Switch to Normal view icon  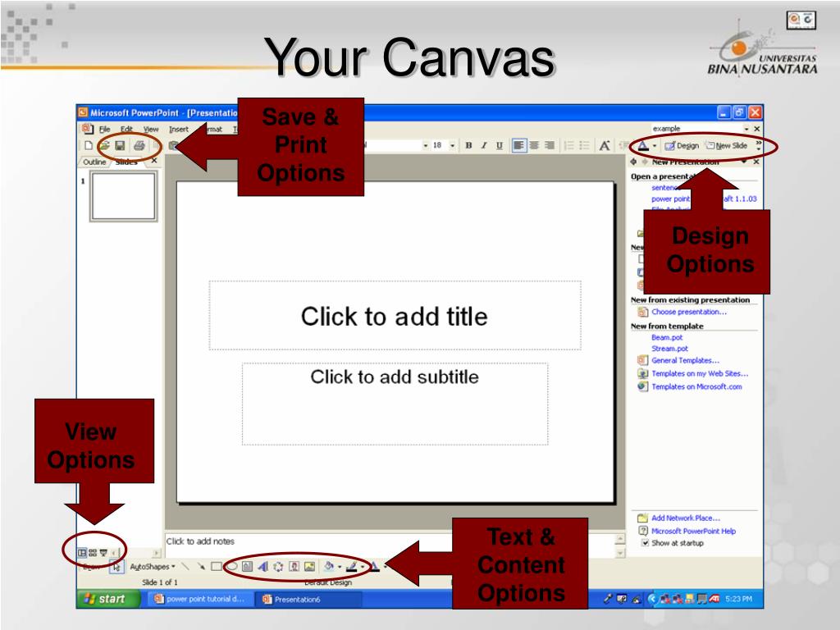click(82, 552)
